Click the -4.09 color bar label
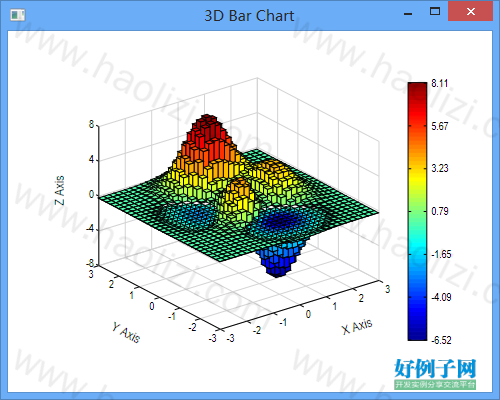500x400 pixels. coord(441,297)
